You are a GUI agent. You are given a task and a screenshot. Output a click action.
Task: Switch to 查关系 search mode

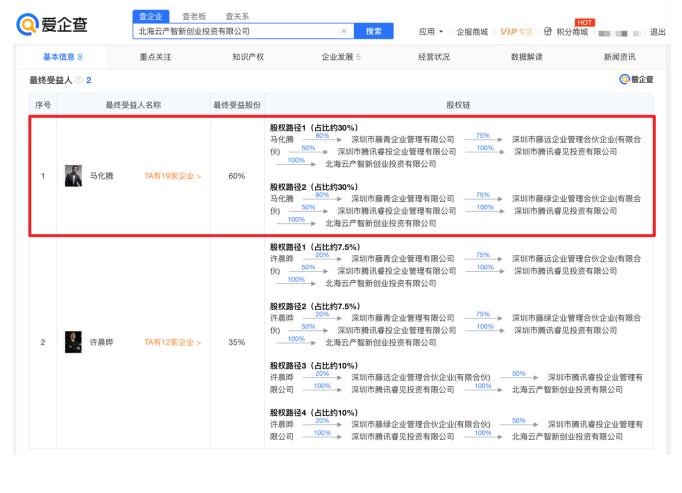tap(237, 16)
